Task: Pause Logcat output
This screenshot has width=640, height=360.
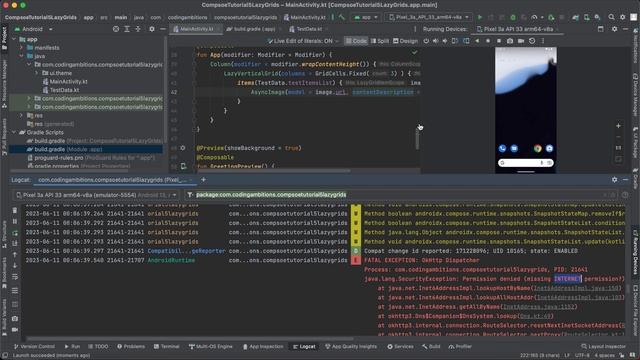Action: pos(15,221)
